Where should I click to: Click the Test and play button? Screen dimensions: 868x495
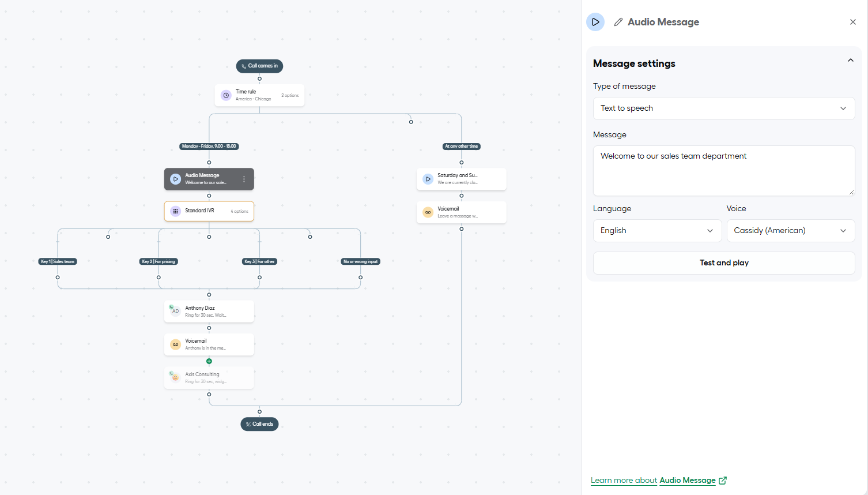click(x=724, y=263)
